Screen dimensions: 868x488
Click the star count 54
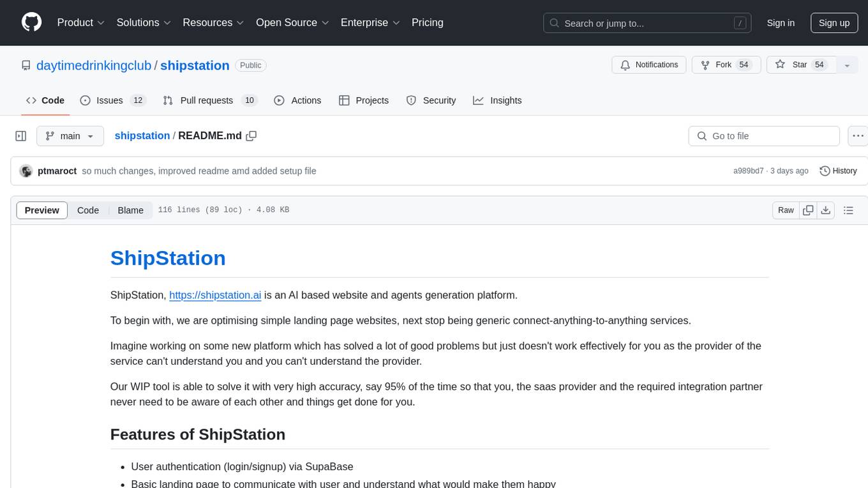820,65
